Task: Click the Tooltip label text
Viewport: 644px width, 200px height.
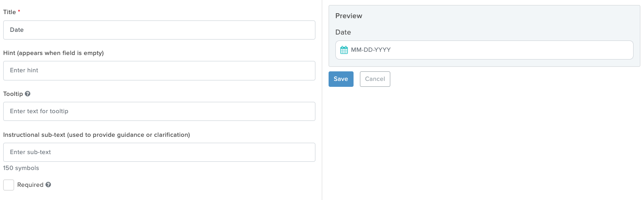Action: click(13, 94)
